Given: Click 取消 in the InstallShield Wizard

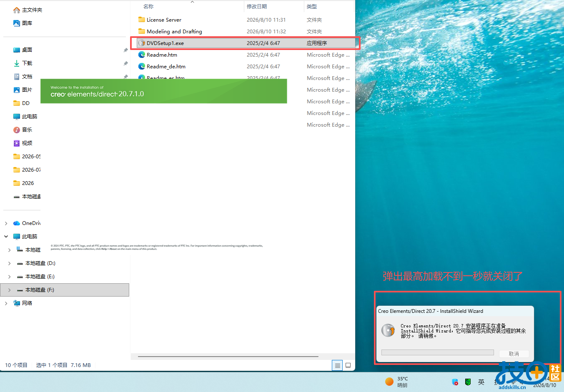Looking at the screenshot, I should 514,354.
